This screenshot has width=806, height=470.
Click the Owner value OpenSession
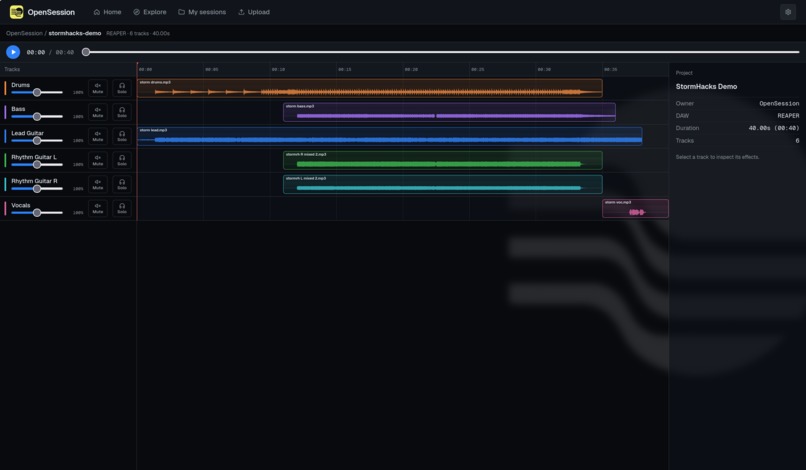(779, 103)
